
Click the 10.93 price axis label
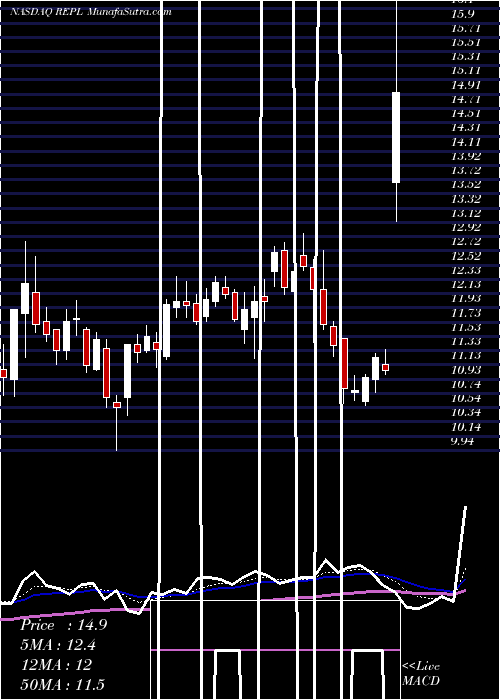coord(466,370)
